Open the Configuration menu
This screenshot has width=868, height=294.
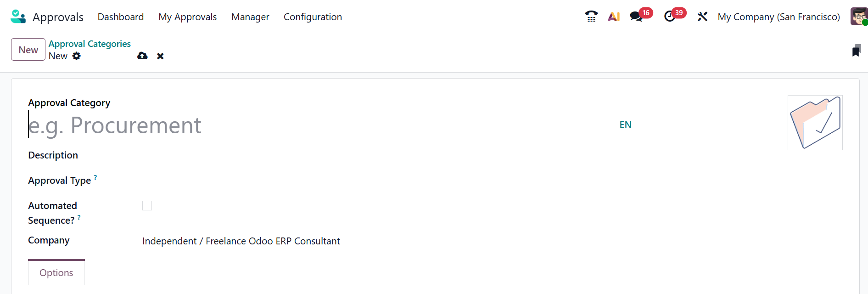(x=313, y=17)
